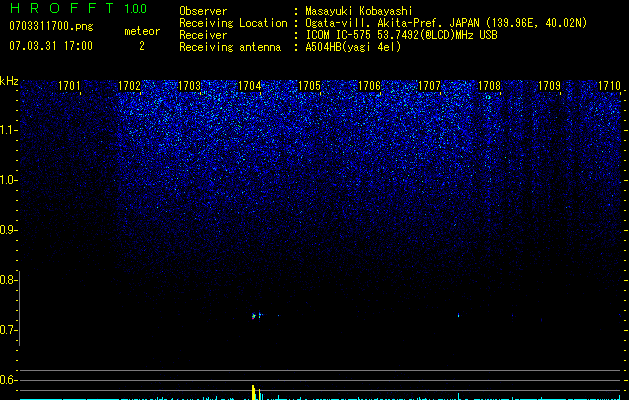Image resolution: width=629 pixels, height=400 pixels.
Task: Click the Receiver label
Action: 203,35
